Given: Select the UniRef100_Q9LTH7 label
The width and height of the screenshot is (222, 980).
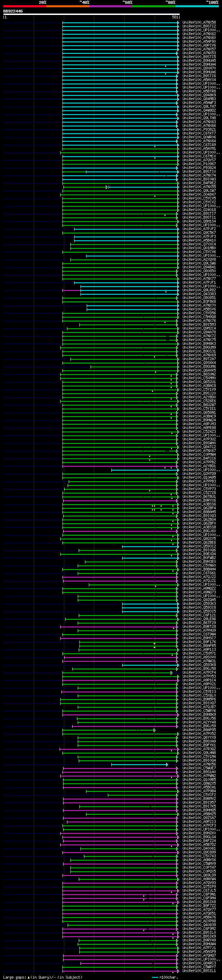Looking at the screenshot, I should (x=199, y=106).
